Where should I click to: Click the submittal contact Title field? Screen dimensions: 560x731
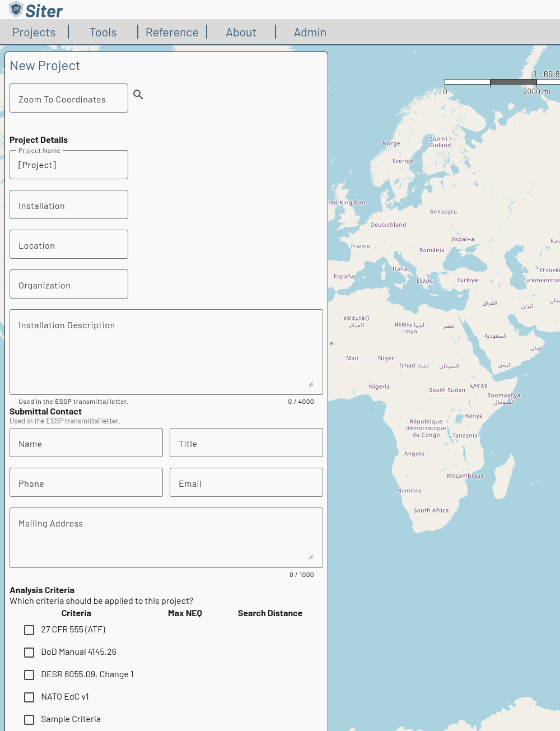tap(246, 443)
